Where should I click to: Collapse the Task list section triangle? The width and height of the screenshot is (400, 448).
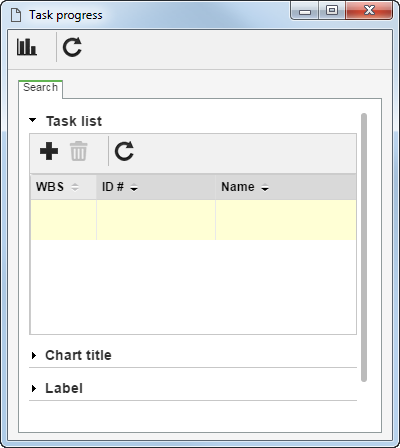tap(33, 120)
